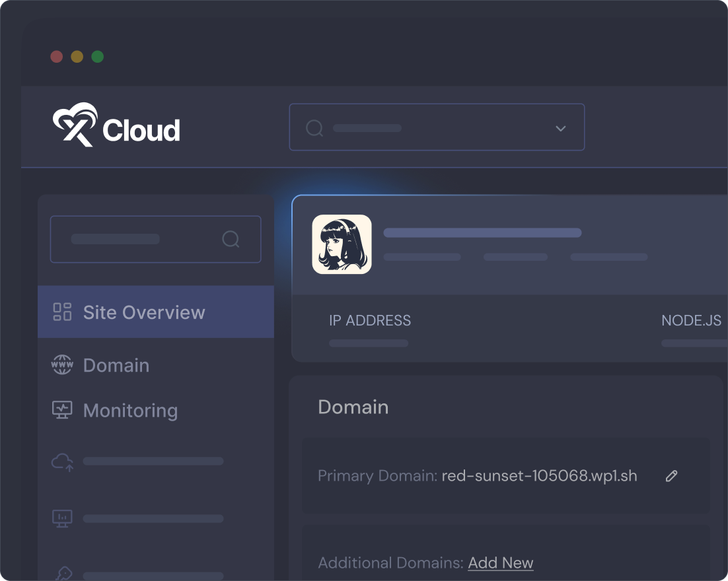Edit primary domain with the pencil icon

tap(671, 476)
